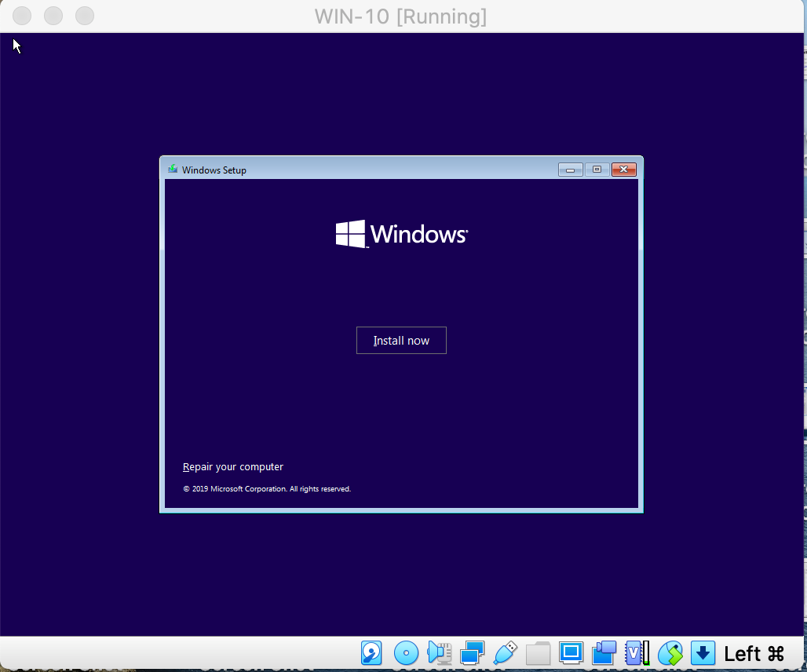Click the Windows Setup title bar icon
This screenshot has height=672, width=807.
tap(173, 170)
